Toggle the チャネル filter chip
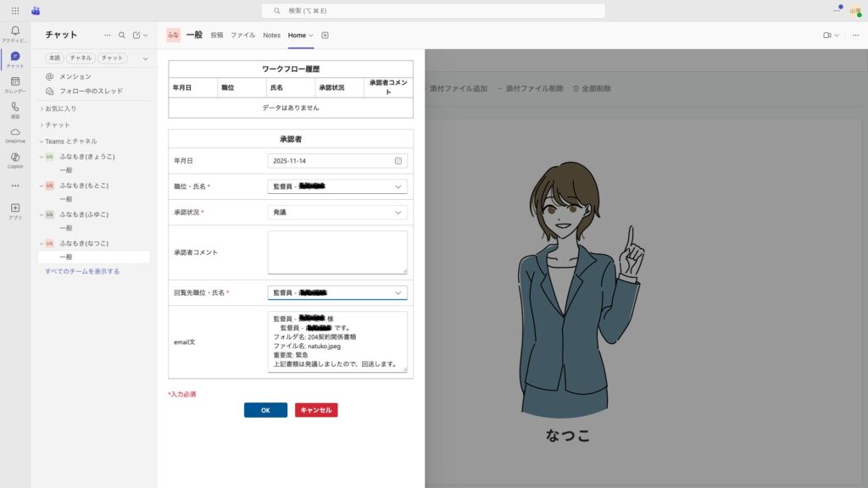868x488 pixels. coord(80,58)
